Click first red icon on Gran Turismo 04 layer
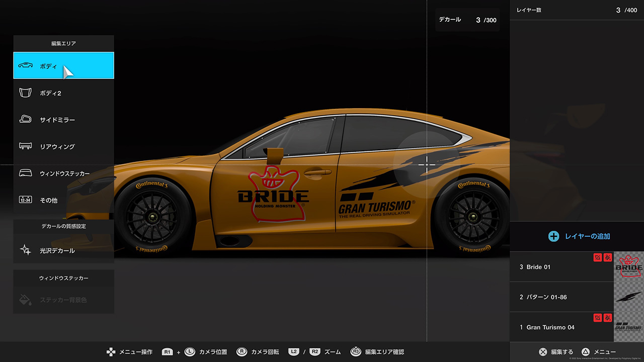Screen dimensions: 644x362 pyautogui.click(x=598, y=318)
